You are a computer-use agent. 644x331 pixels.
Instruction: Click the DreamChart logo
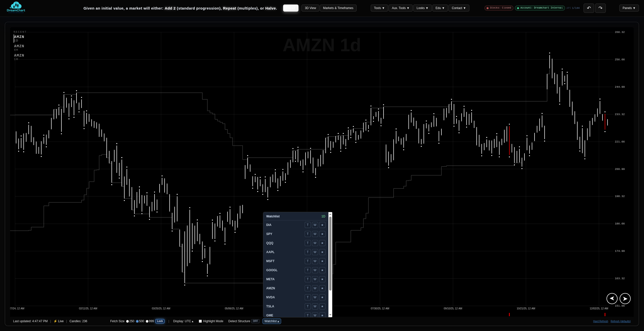[x=16, y=7]
